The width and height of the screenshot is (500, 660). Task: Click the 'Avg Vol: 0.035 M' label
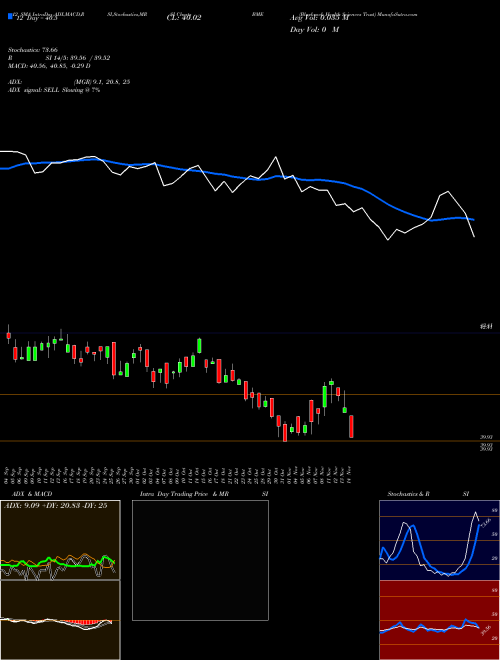[319, 18]
